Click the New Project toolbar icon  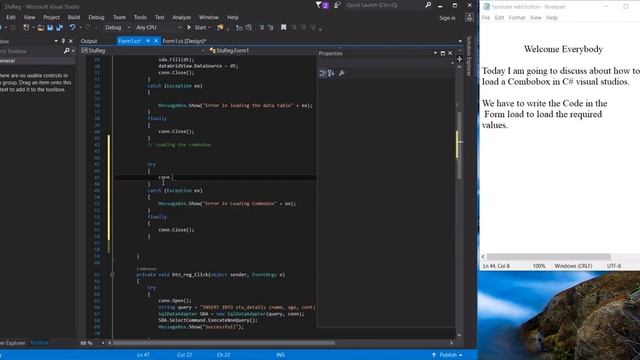(26, 27)
